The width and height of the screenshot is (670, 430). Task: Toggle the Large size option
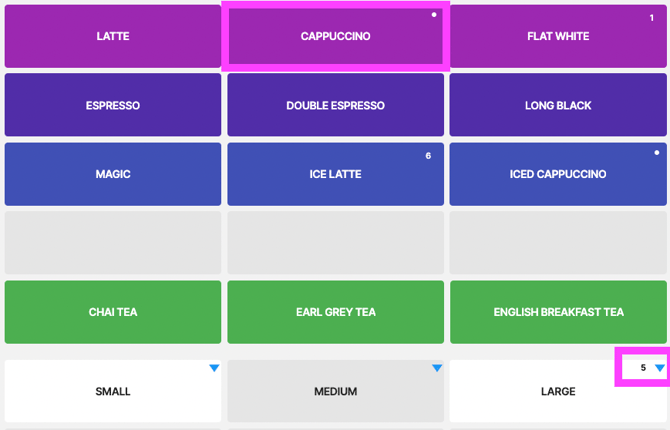[558, 391]
